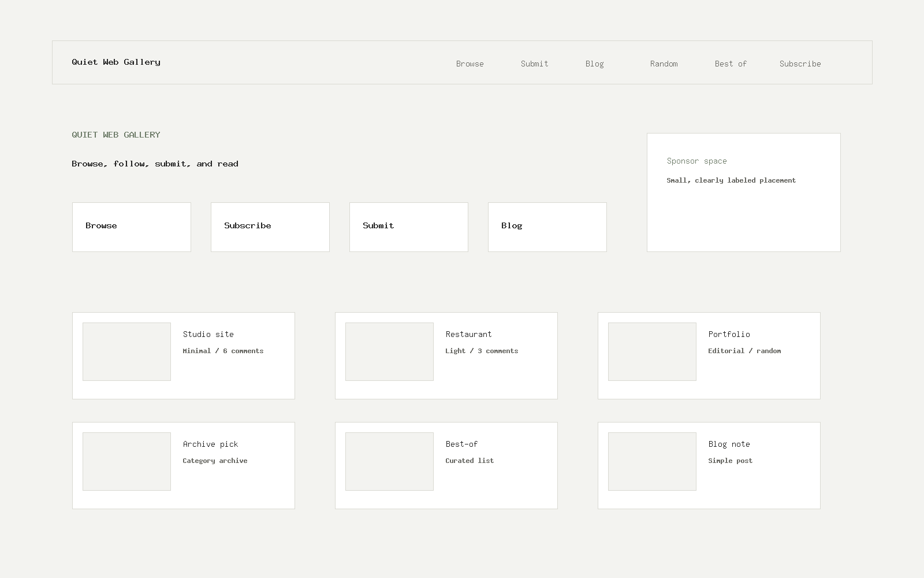Select the Random nav link
The height and width of the screenshot is (578, 924).
pyautogui.click(x=664, y=64)
